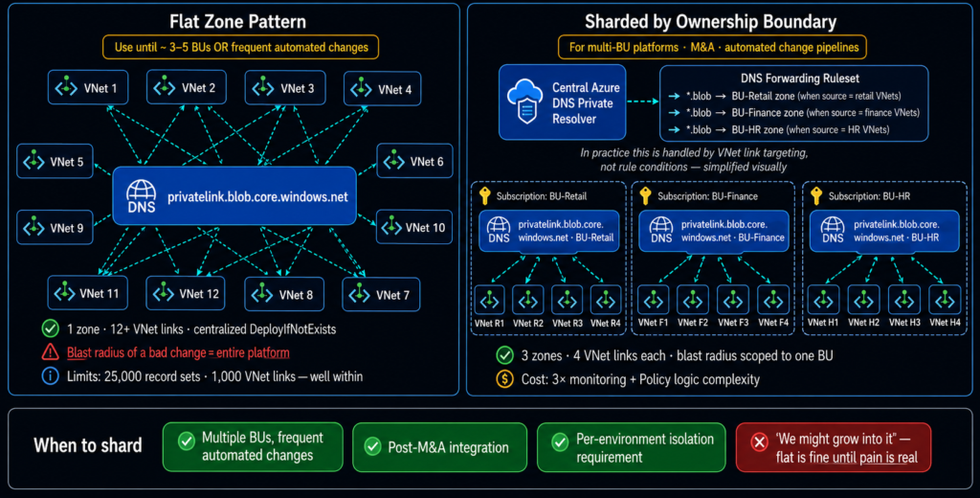Click the VNet F2 icon
980x498 pixels.
click(x=693, y=301)
